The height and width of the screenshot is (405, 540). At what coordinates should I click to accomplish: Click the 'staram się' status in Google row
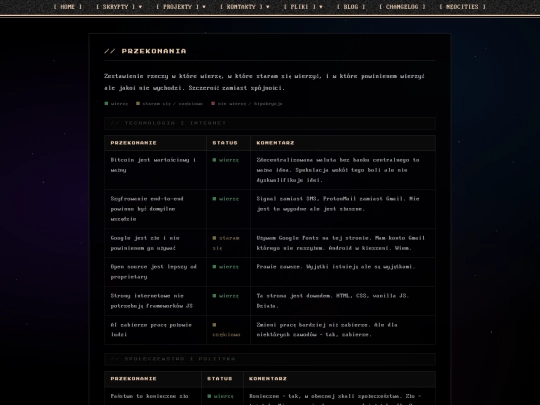[x=226, y=243]
